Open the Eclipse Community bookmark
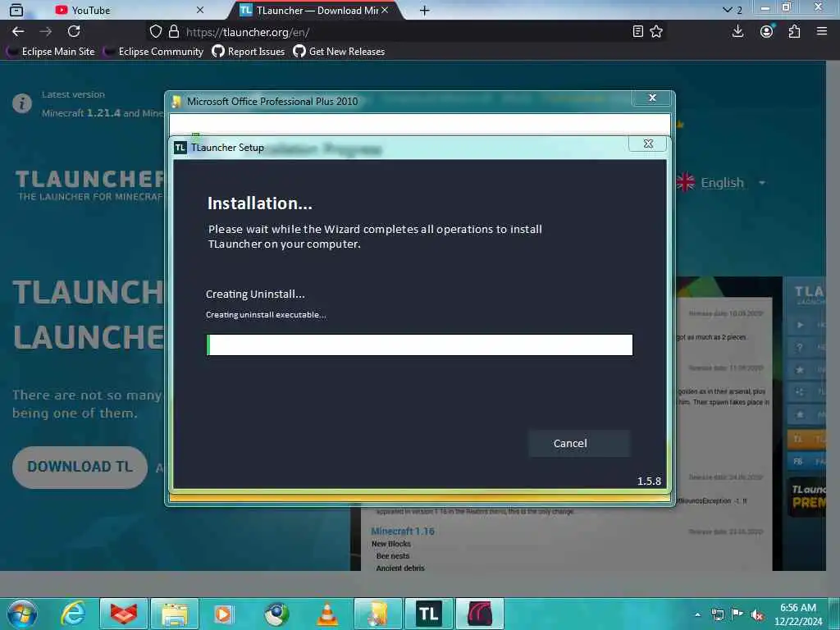840x630 pixels. coord(153,52)
